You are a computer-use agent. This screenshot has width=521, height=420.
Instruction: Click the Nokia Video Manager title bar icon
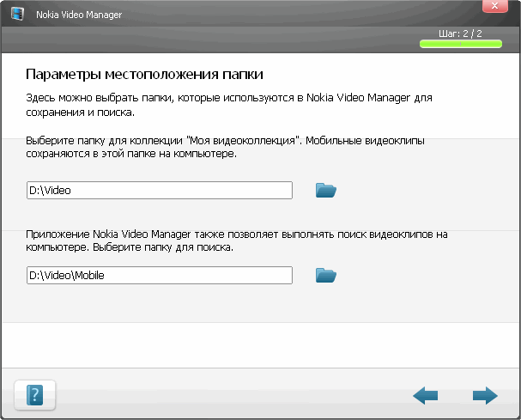click(x=17, y=15)
